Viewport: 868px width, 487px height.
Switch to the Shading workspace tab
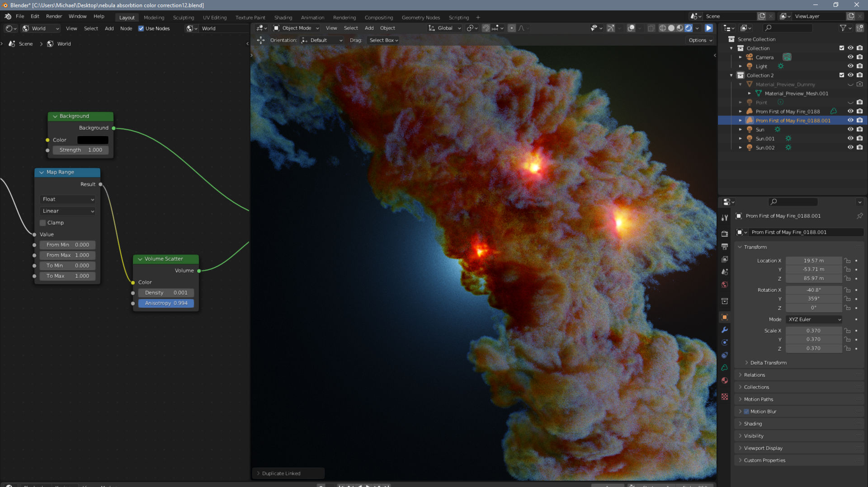283,17
